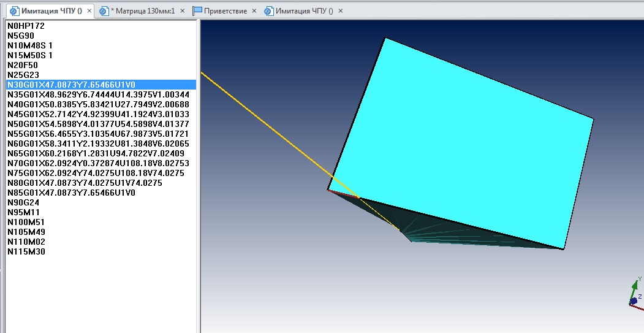Select line N115M30
The width and height of the screenshot is (644, 333).
coord(101,251)
